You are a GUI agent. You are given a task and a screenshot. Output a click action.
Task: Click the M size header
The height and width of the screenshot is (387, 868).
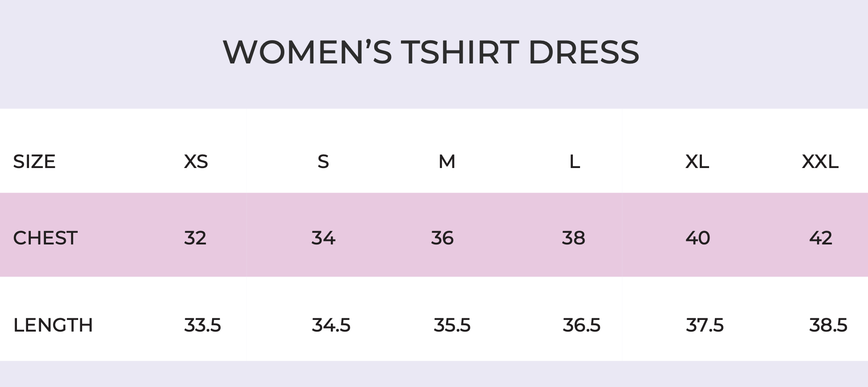click(447, 161)
